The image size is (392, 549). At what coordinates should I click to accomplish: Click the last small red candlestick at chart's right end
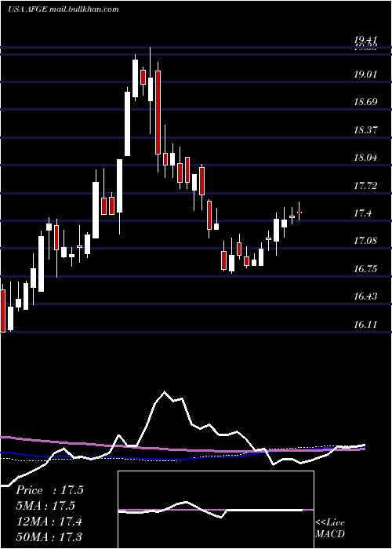tap(299, 213)
